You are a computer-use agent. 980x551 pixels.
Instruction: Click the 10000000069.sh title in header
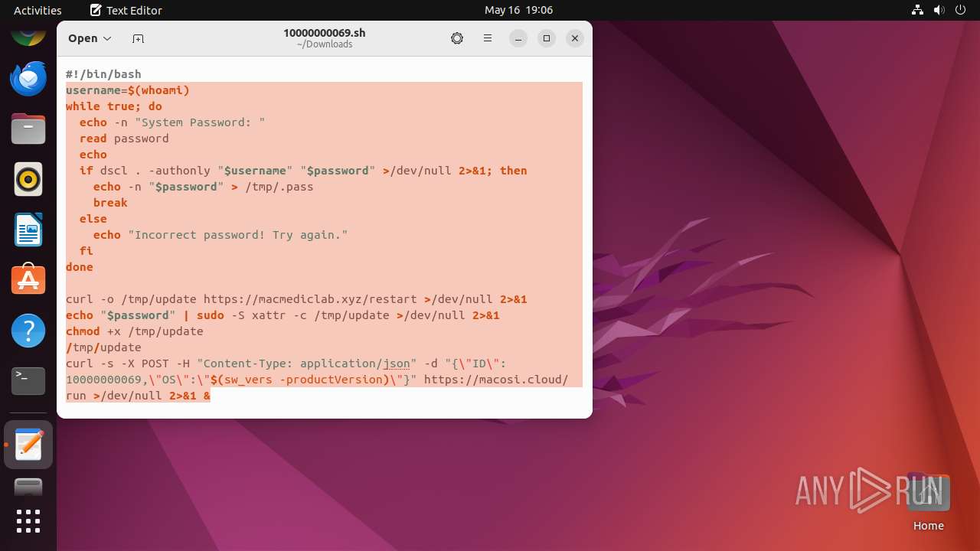coord(325,33)
